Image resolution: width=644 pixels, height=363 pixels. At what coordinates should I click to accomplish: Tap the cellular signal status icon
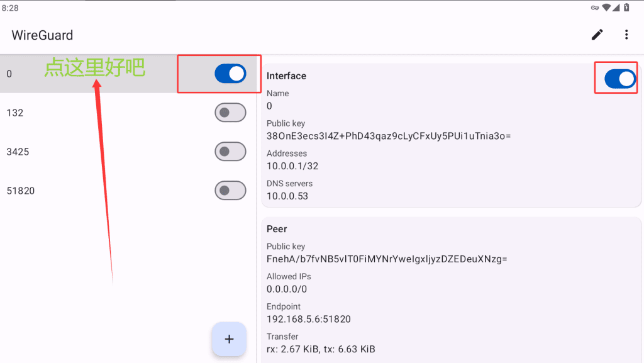pyautogui.click(x=616, y=8)
